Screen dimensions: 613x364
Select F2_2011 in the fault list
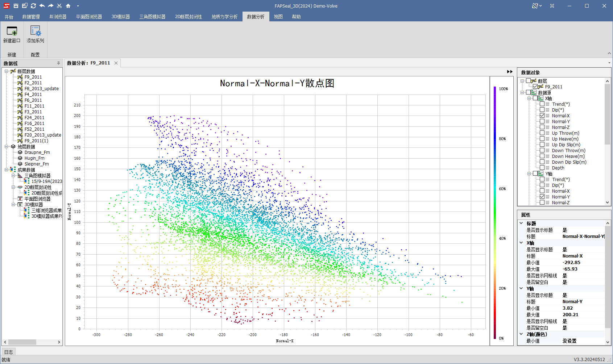(x=33, y=83)
